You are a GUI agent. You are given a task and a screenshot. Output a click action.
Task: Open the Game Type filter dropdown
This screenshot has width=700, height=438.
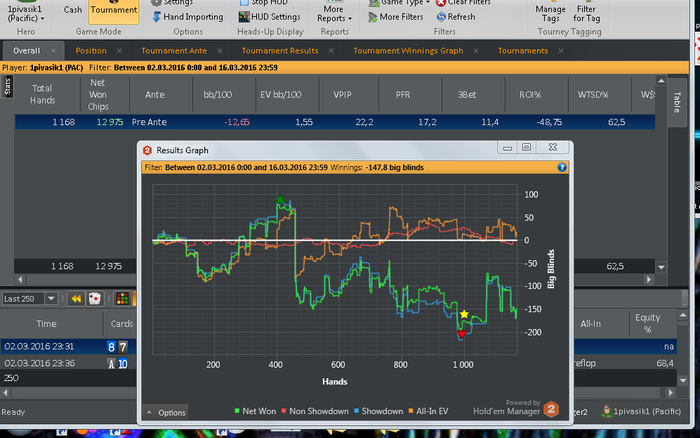398,3
